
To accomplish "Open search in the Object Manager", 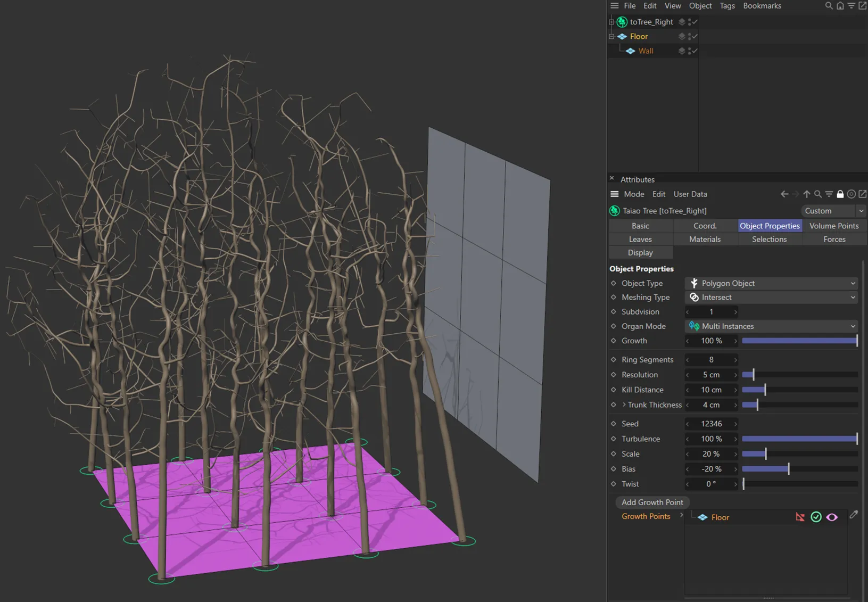I will [x=828, y=6].
